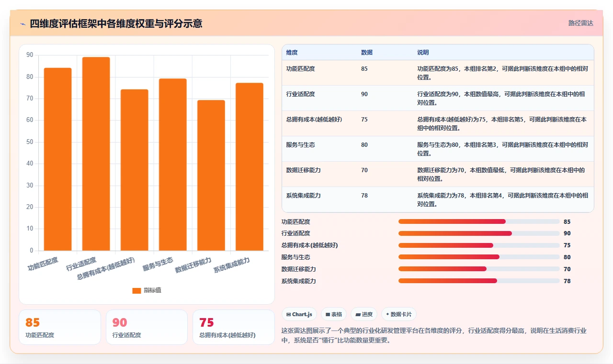Image resolution: width=613 pixels, height=364 pixels.
Task: Click the table data value 78
Action: click(364, 196)
